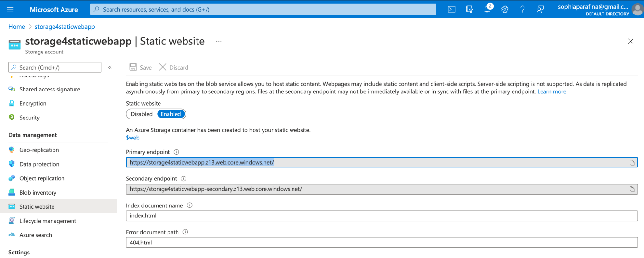Image resolution: width=644 pixels, height=258 pixels.
Task: Click the Save toolbar button
Action: point(140,67)
